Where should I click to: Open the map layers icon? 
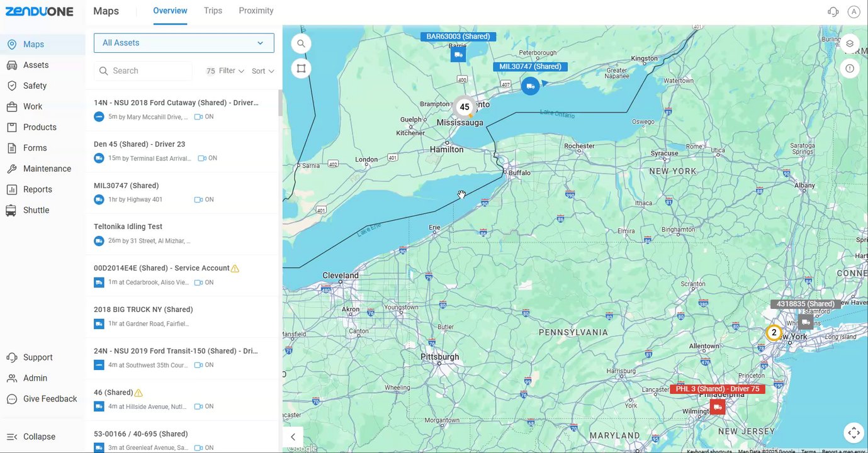(850, 43)
